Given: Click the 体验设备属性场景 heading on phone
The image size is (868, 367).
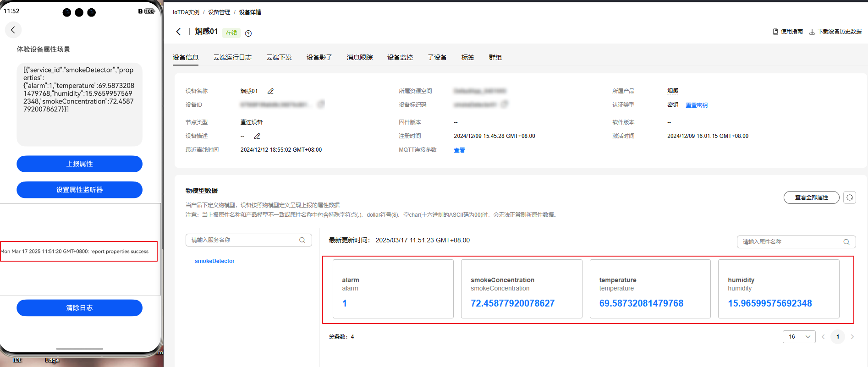Looking at the screenshot, I should pyautogui.click(x=44, y=49).
